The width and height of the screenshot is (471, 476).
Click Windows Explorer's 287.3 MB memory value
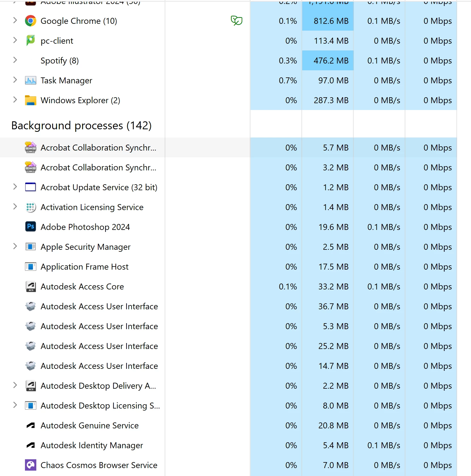pos(331,100)
